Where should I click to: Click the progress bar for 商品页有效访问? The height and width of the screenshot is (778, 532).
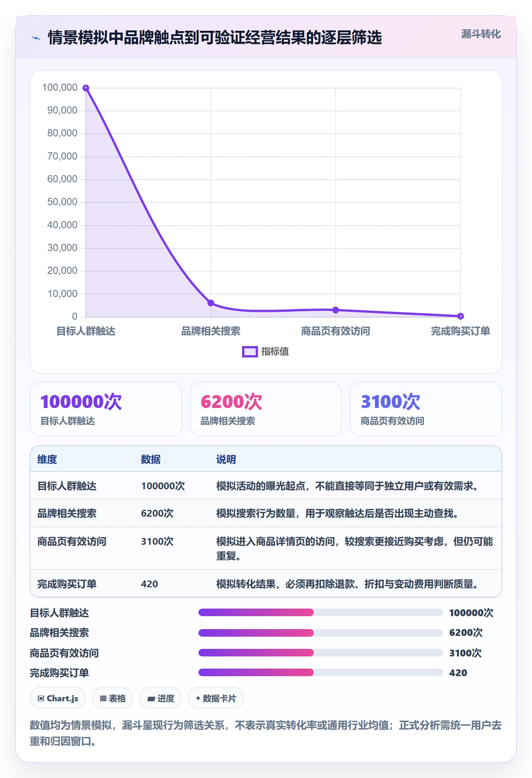point(321,653)
